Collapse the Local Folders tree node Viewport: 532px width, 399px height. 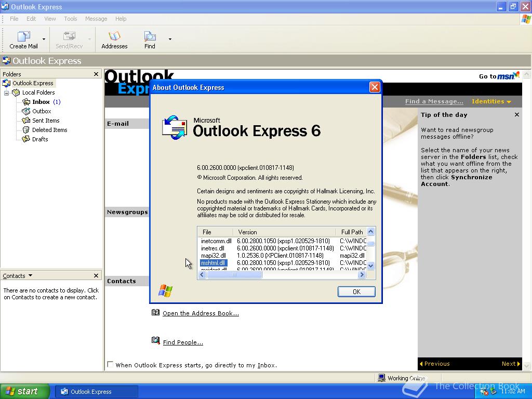[6, 92]
